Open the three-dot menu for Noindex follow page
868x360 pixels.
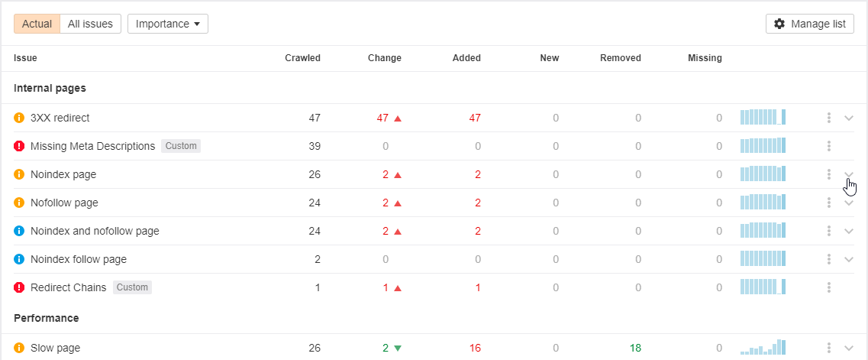click(x=829, y=258)
